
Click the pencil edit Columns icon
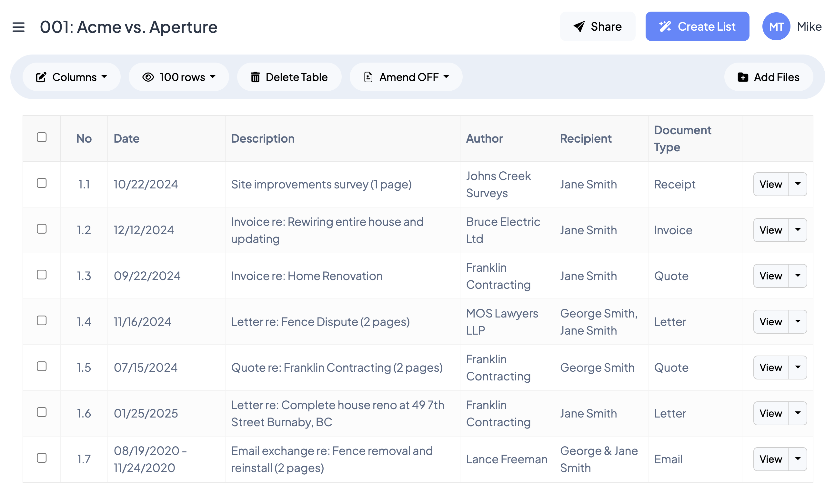tap(41, 77)
